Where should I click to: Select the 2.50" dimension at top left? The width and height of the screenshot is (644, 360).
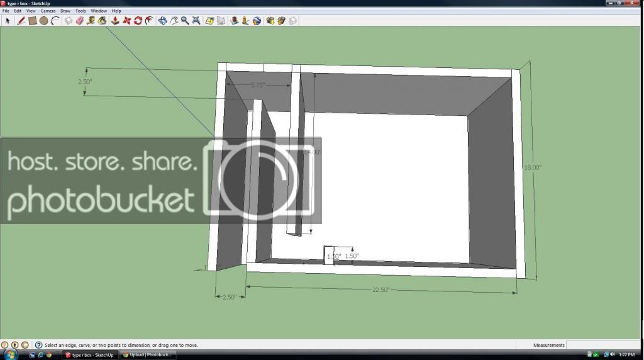(85, 82)
